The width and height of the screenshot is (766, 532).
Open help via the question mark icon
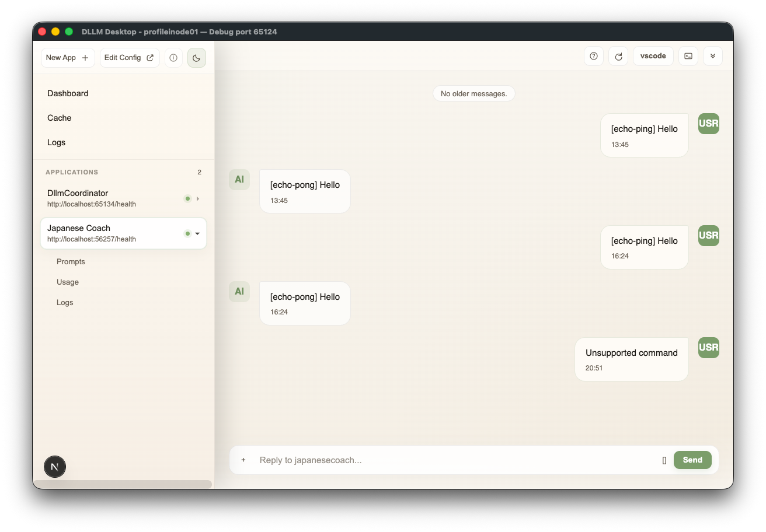[x=594, y=56]
